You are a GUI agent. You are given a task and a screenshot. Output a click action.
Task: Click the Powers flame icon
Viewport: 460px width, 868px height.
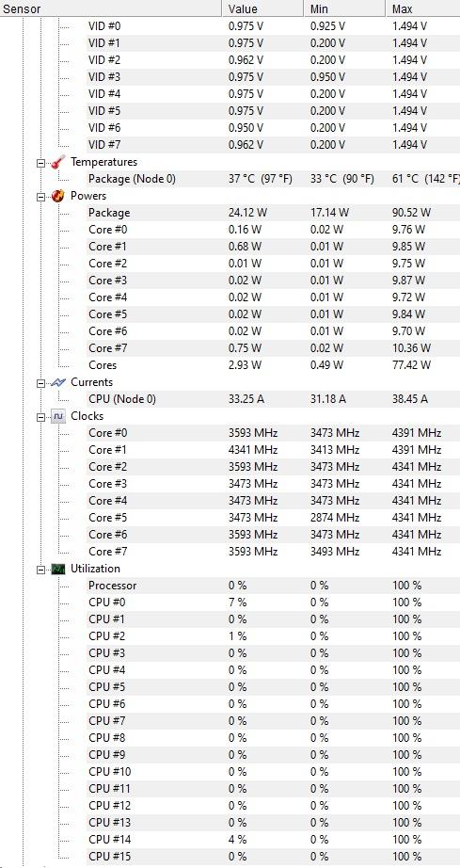(58, 196)
